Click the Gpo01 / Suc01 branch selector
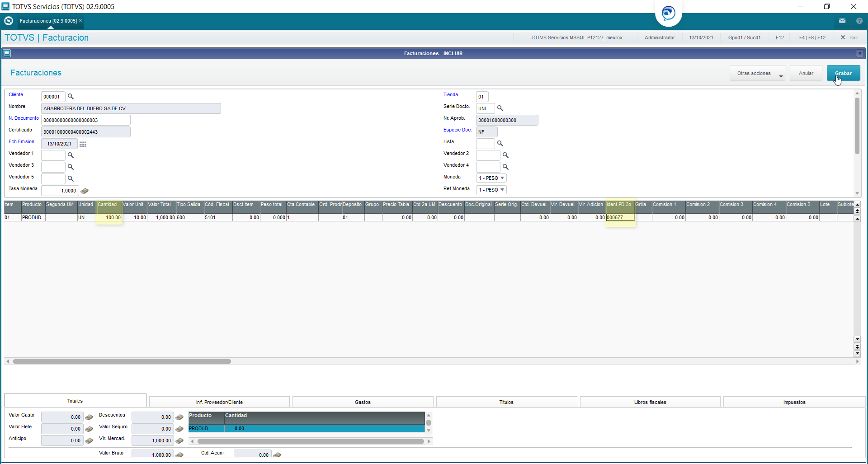 point(744,37)
